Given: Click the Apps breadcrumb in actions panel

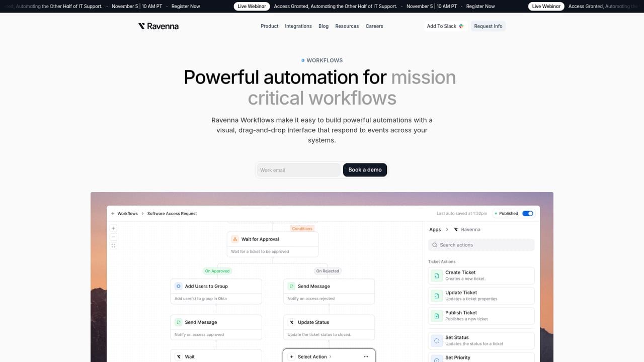Looking at the screenshot, I should [x=435, y=229].
